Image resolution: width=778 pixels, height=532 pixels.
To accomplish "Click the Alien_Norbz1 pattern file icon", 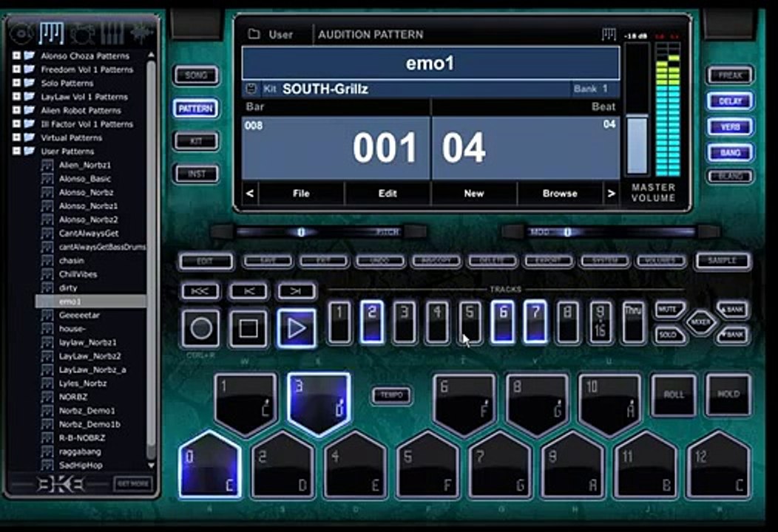I will (x=47, y=165).
